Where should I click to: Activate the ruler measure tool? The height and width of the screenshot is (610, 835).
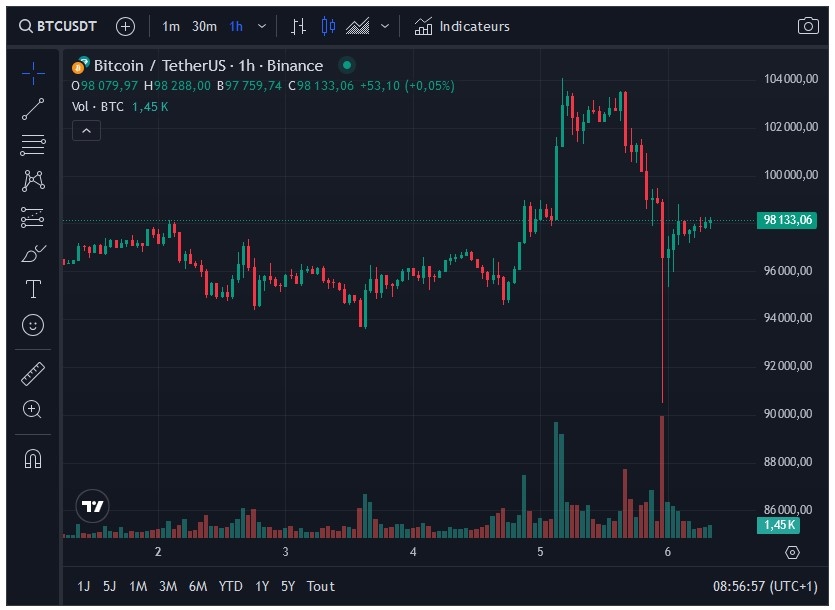[x=33, y=374]
